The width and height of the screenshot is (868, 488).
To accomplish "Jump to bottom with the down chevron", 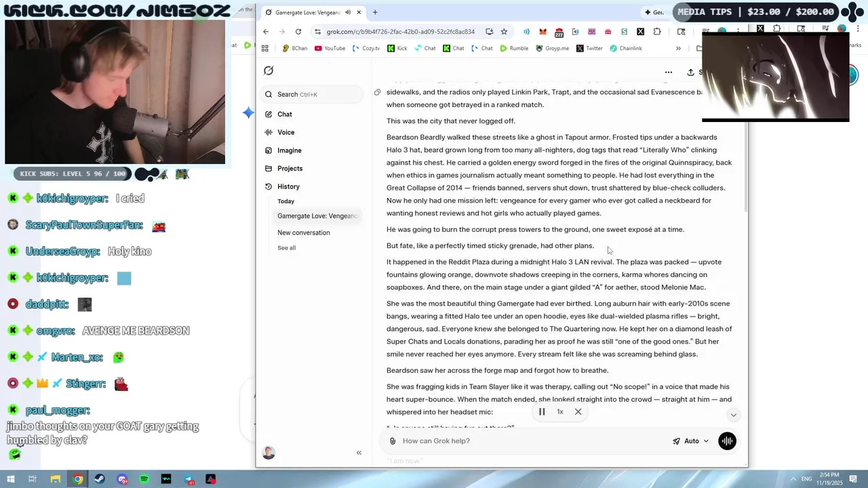I will pos(733,415).
